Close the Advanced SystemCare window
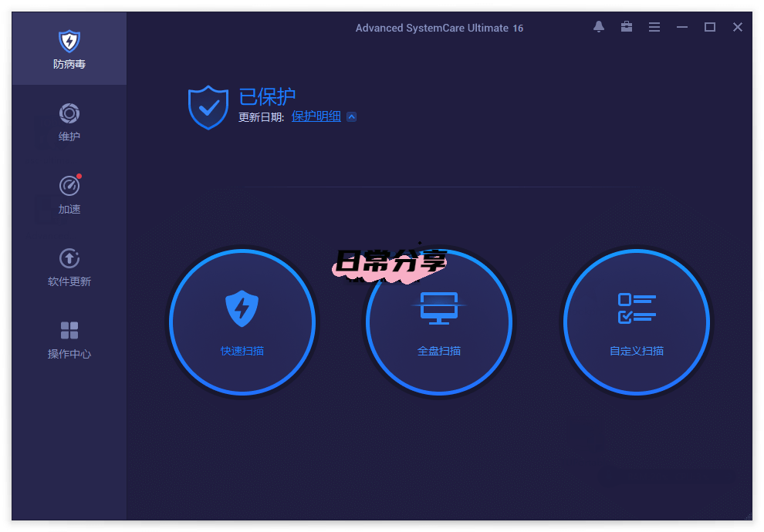 pos(738,27)
